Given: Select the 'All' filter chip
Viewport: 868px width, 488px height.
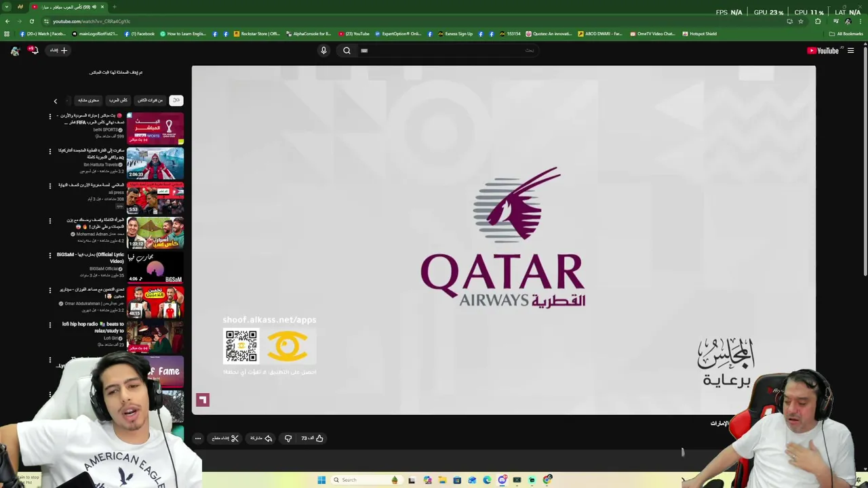Looking at the screenshot, I should point(176,100).
